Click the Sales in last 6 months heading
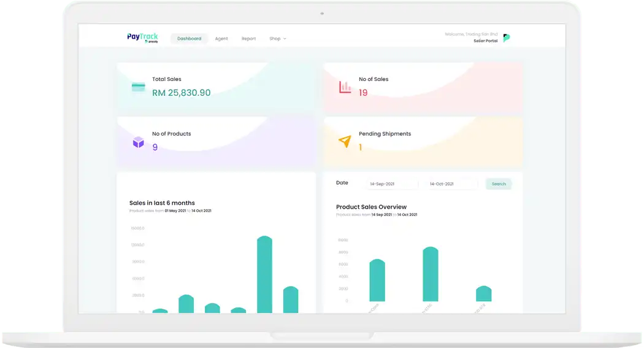The width and height of the screenshot is (644, 348). 162,203
